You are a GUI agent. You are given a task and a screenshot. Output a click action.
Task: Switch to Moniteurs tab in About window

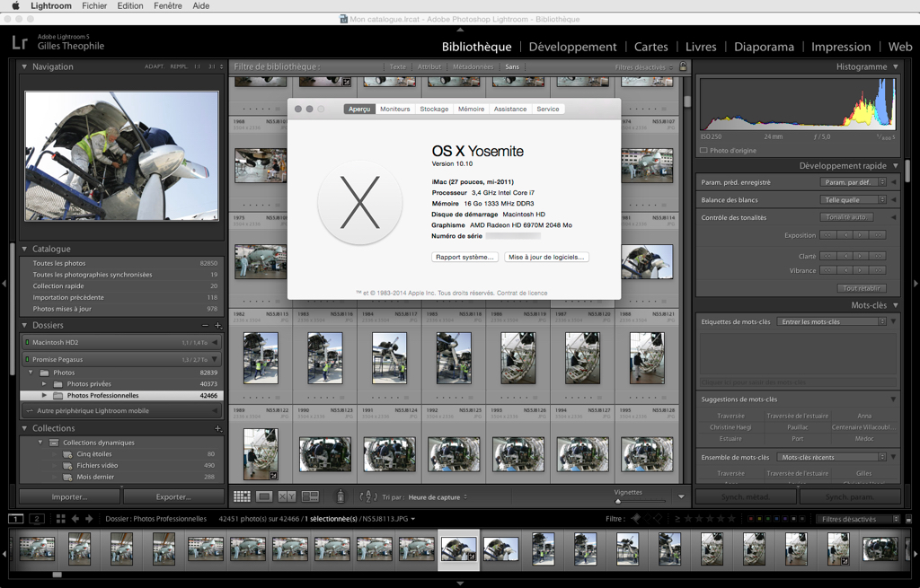click(x=395, y=109)
